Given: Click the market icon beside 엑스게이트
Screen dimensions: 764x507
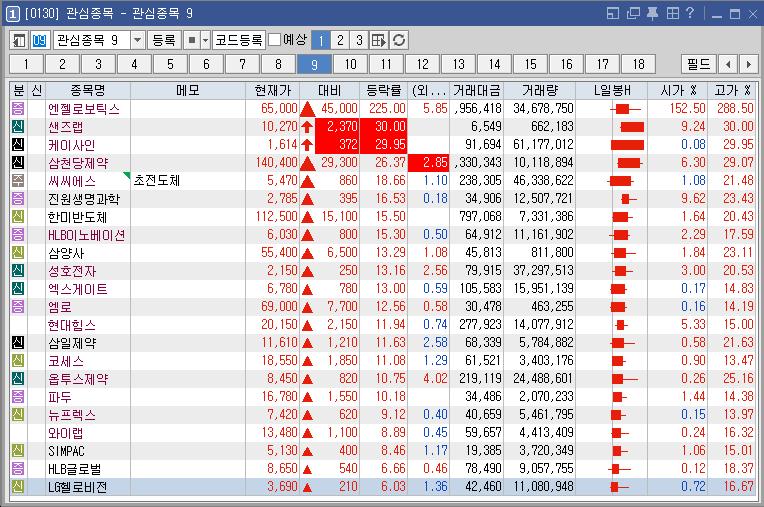Looking at the screenshot, I should coord(18,288).
